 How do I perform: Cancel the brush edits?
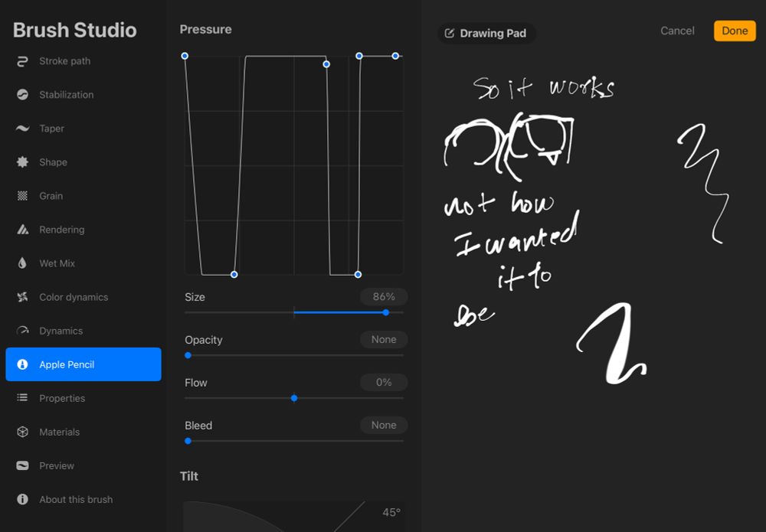point(677,31)
